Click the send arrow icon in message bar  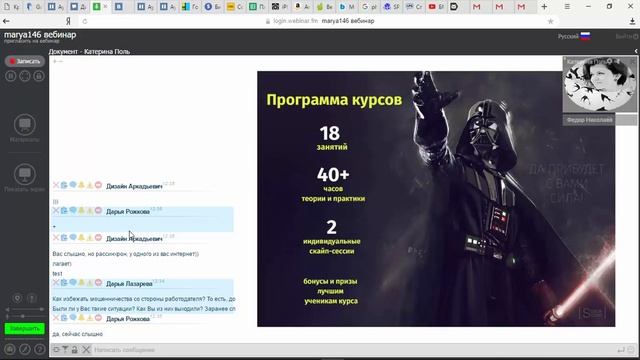point(621,350)
